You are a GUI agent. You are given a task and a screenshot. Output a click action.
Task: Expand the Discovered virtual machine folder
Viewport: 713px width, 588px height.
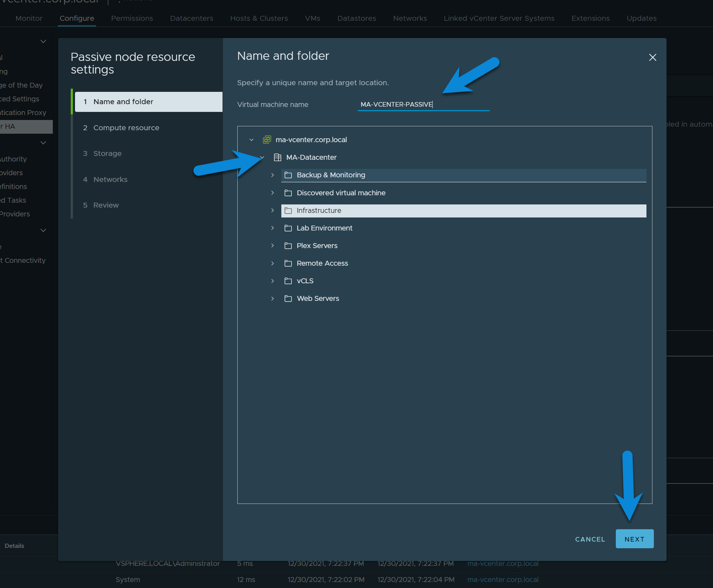(273, 193)
